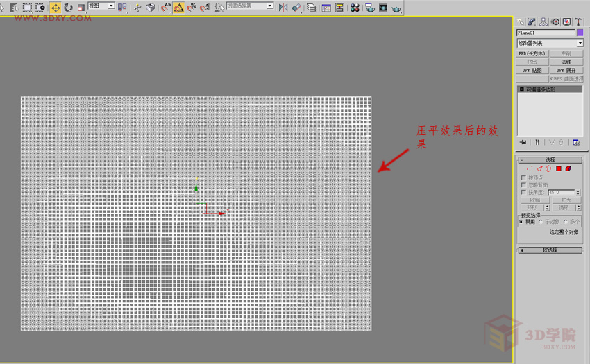The height and width of the screenshot is (364, 590).
Task: Open the Curve Editor icon
Action: tap(326, 8)
